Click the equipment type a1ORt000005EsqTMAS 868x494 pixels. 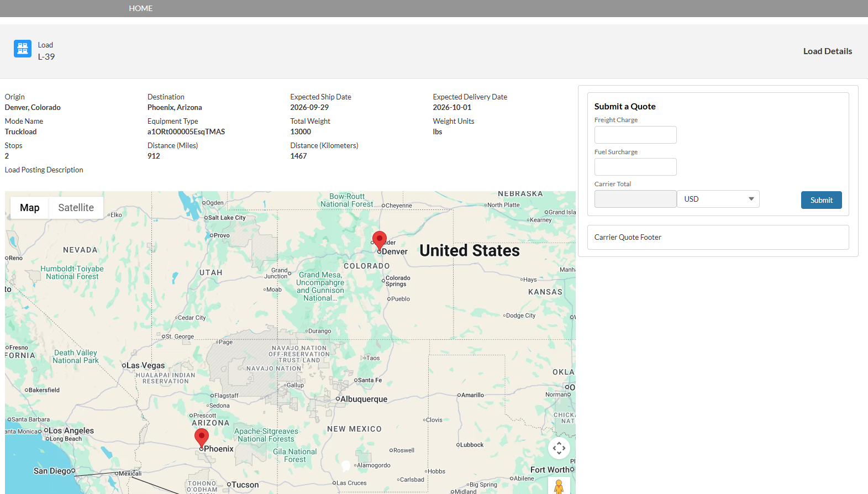186,132
